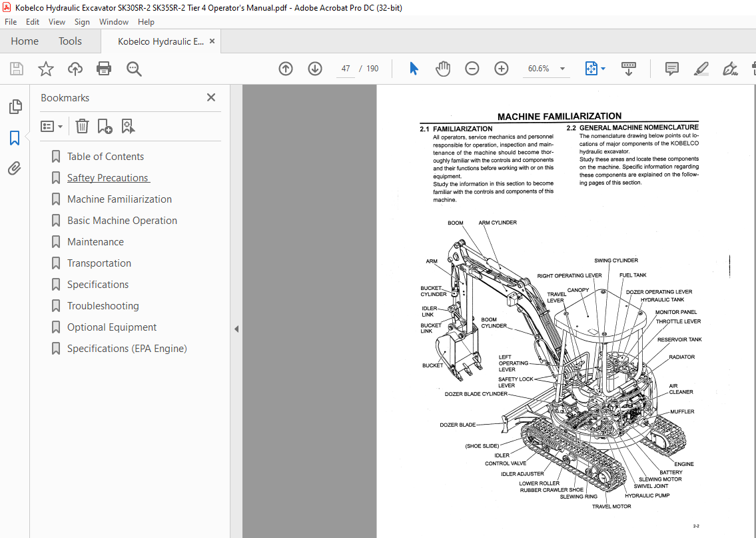Collapse the navigation pane arrow
756x538 pixels.
point(236,329)
